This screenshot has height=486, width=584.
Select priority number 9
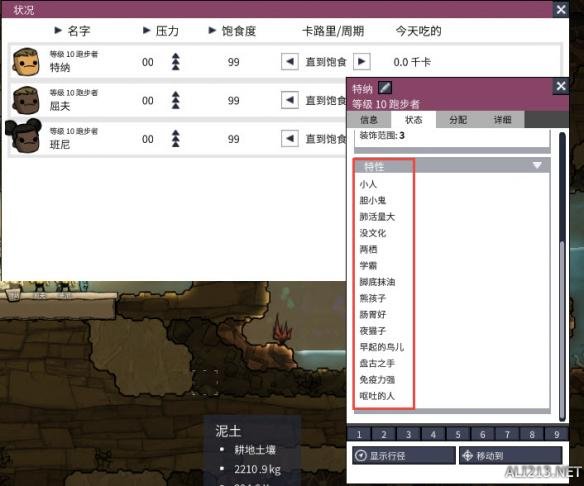(x=556, y=434)
